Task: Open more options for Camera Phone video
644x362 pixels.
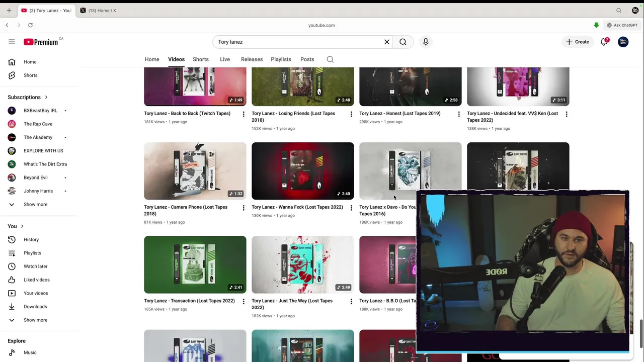Action: click(x=244, y=208)
